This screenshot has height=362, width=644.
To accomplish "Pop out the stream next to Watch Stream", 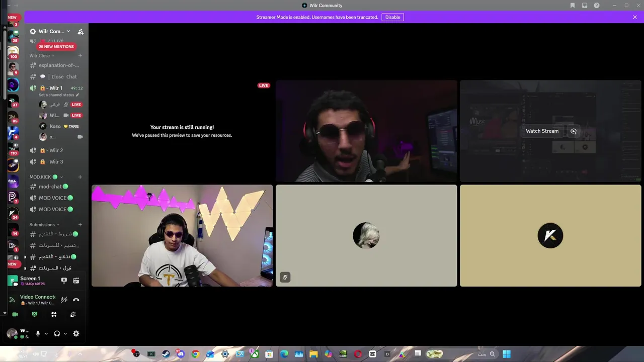I will pos(574,131).
